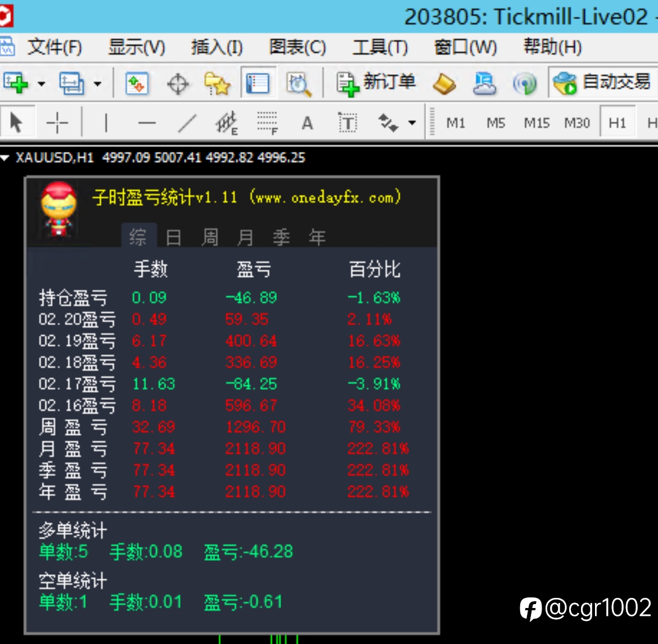The width and height of the screenshot is (658, 644).
Task: Expand the new chart dropdown arrow
Action: pyautogui.click(x=42, y=84)
